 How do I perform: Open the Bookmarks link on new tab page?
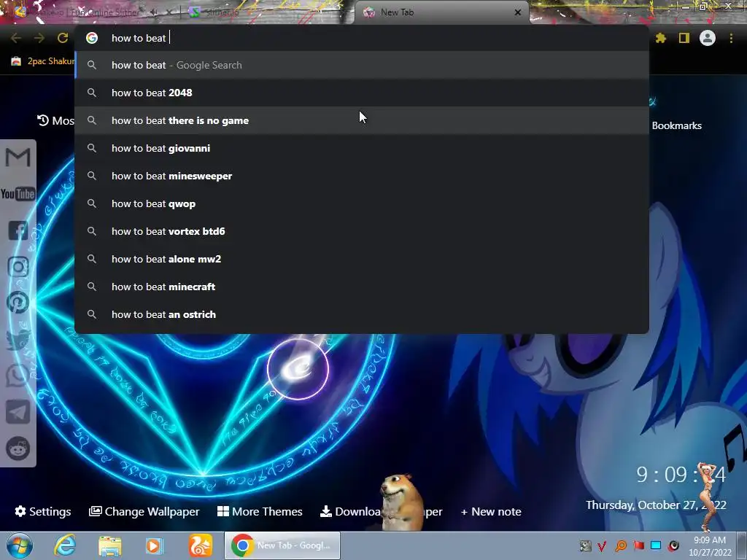[x=676, y=125]
